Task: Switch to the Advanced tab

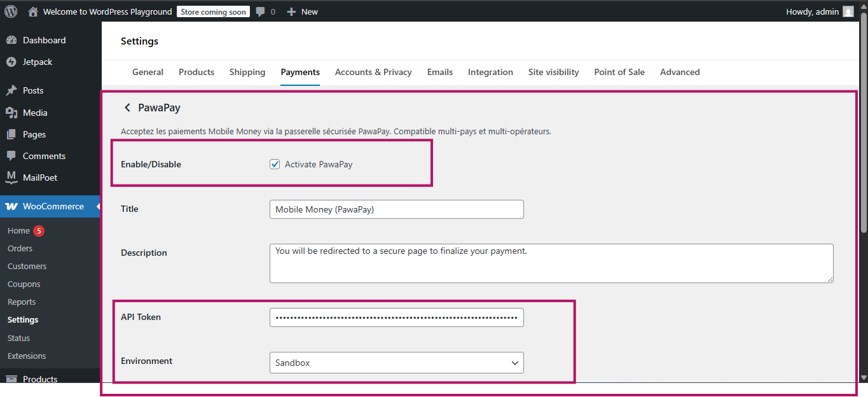Action: (680, 72)
